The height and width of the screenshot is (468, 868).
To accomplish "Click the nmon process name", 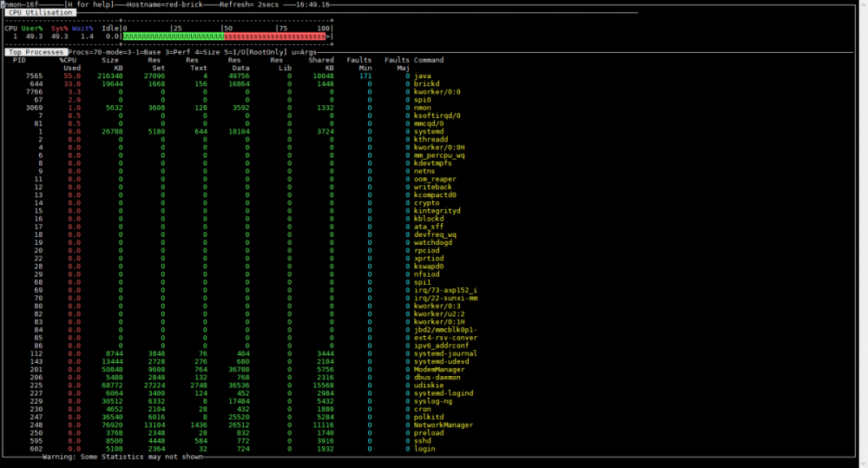I will (423, 108).
